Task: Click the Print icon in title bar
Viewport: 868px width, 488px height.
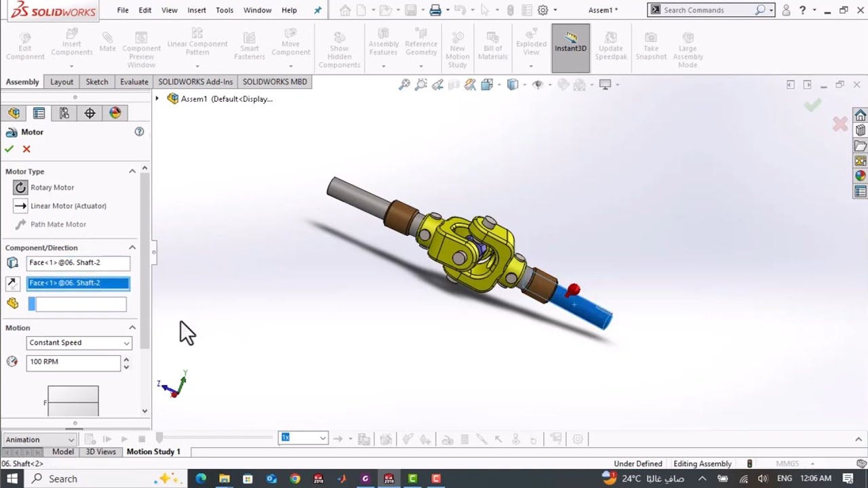Action: (435, 10)
